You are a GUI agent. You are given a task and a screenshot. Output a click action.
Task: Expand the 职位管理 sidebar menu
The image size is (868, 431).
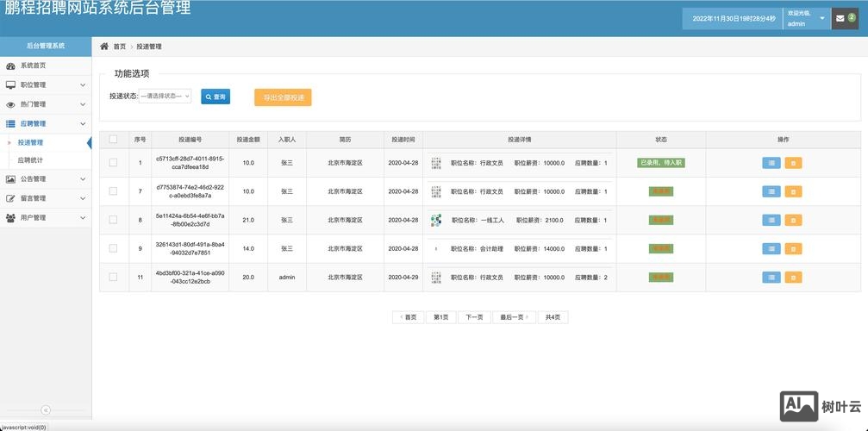click(45, 84)
